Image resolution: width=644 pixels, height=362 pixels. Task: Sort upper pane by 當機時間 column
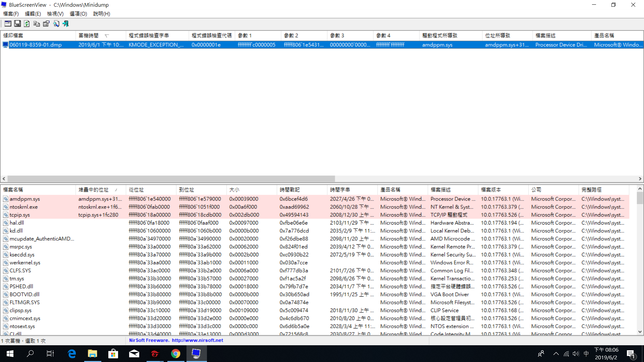coord(101,36)
